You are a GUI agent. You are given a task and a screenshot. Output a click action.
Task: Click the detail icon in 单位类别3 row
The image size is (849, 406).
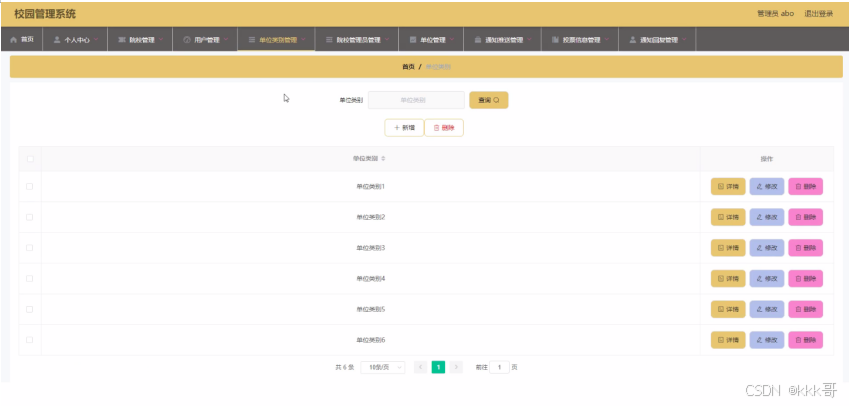click(x=721, y=248)
